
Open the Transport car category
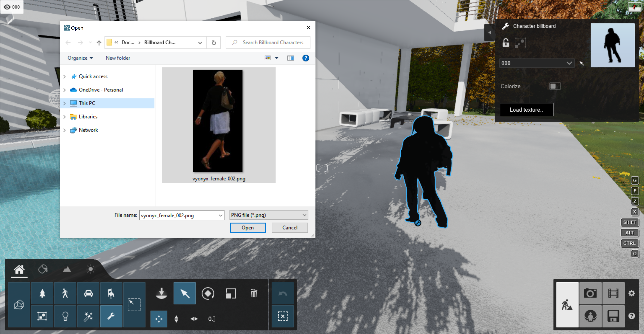(x=88, y=293)
